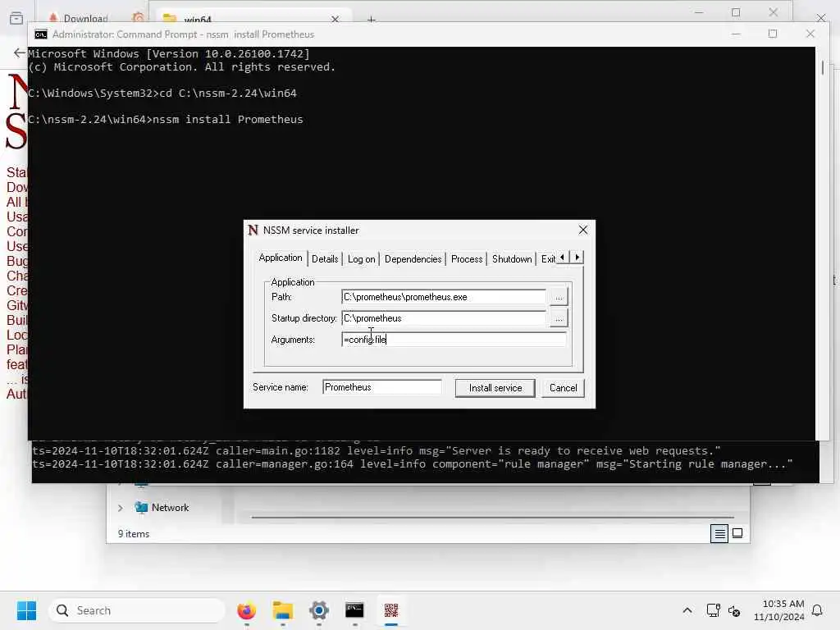
Task: Cancel the NSSM service installer
Action: (563, 388)
